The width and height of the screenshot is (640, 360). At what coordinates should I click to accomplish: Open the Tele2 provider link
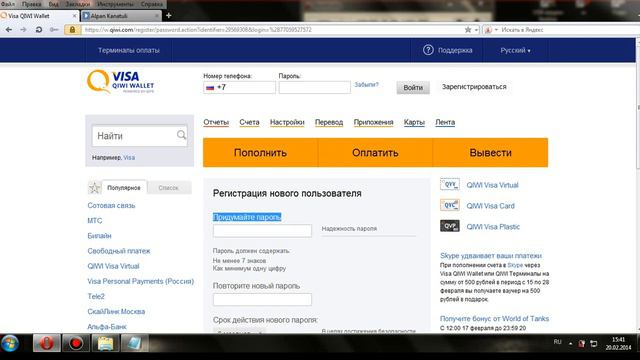[x=96, y=296]
